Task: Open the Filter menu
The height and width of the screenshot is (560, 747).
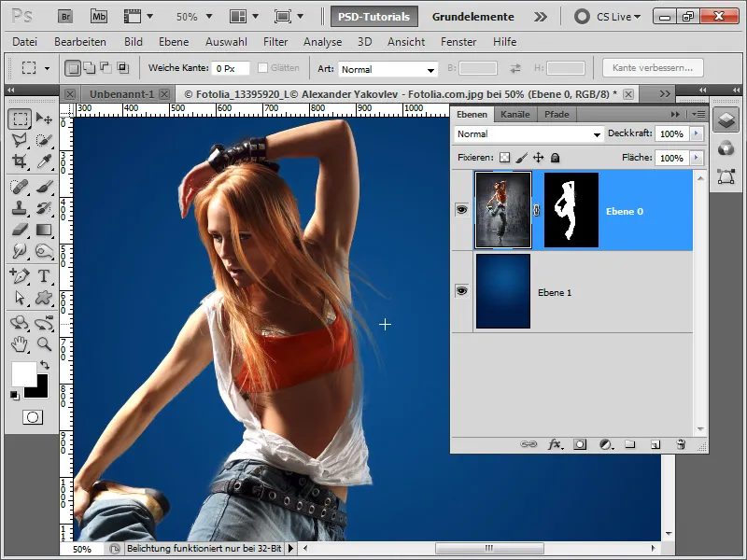Action: (x=275, y=42)
